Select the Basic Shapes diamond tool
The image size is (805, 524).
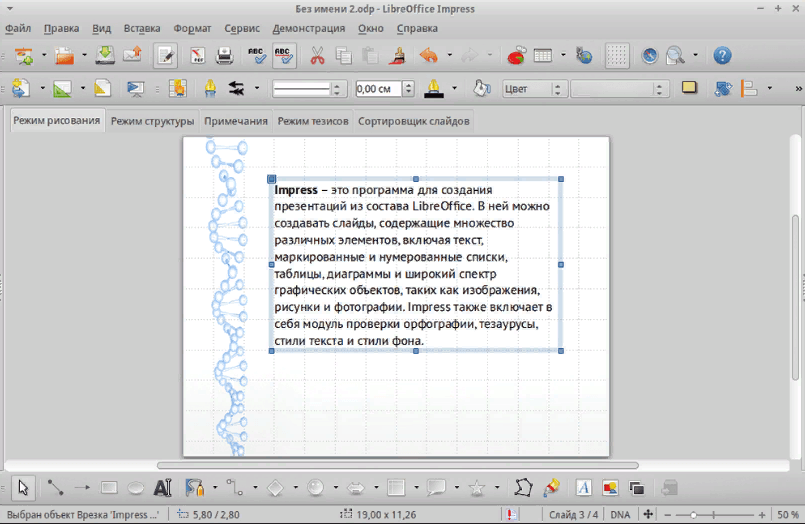[276, 488]
